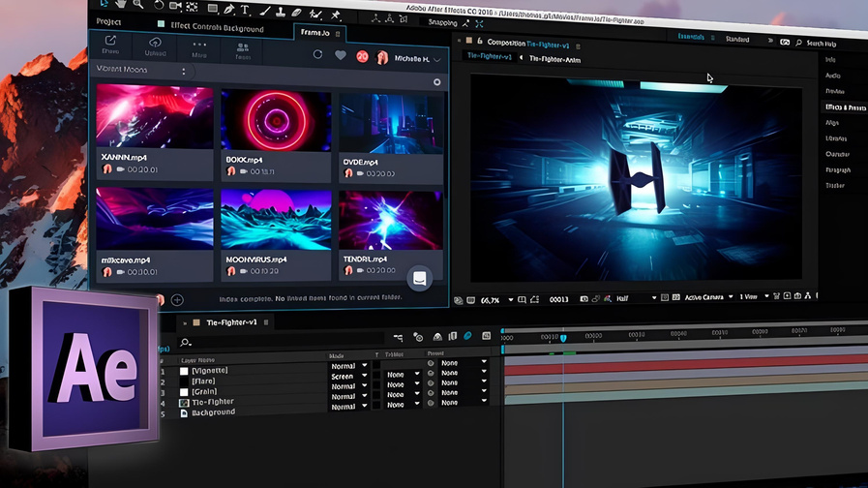Click the blue current-time indicator on timeline ruler

click(563, 338)
